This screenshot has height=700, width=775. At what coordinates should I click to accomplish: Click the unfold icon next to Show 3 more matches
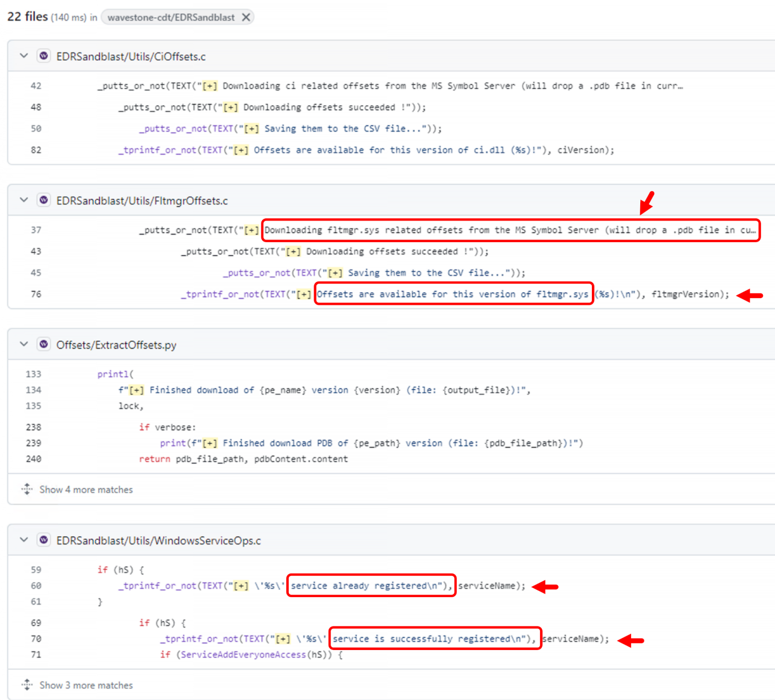click(x=26, y=685)
